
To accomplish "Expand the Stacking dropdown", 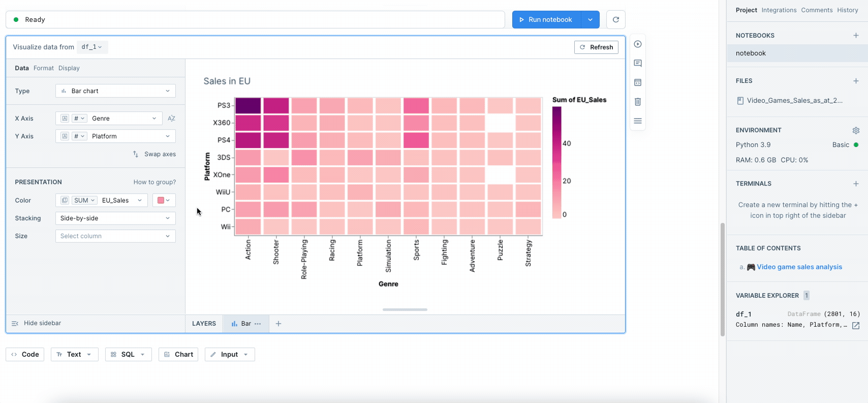I will pos(115,219).
